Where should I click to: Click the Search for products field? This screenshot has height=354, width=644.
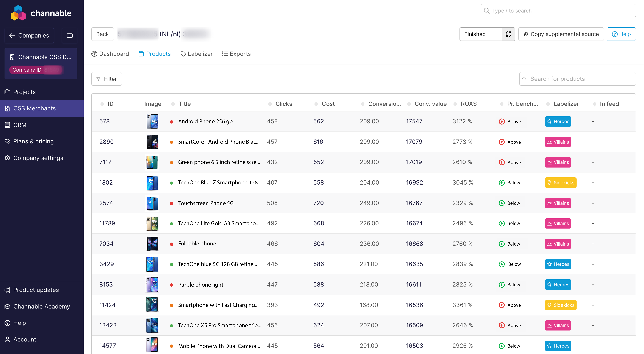578,79
